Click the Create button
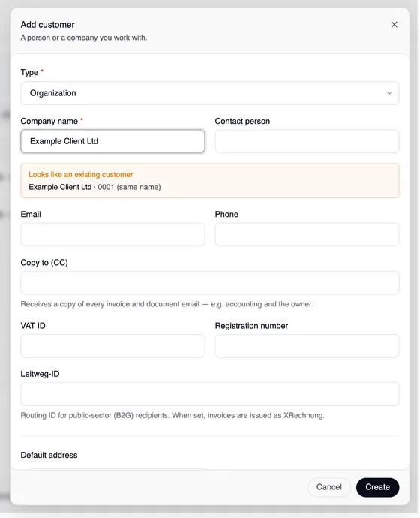Viewport: 420px width, 518px height. click(x=377, y=487)
